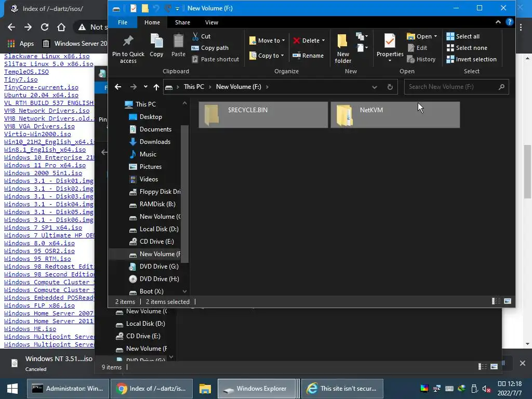Switch to large icons view layout
532x399 pixels.
(508, 301)
